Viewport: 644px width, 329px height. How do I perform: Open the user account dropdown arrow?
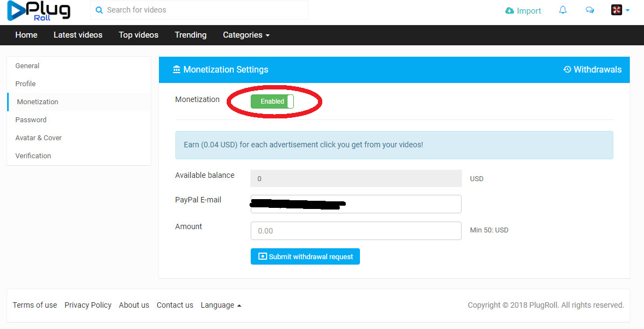628,10
